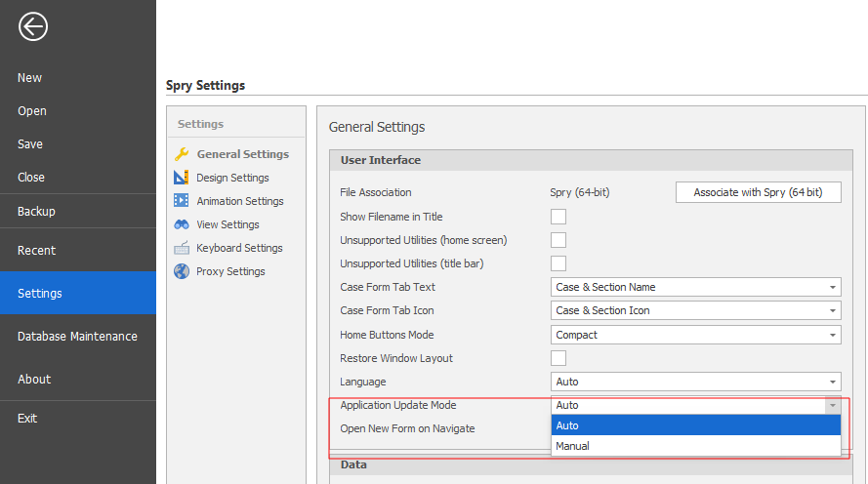Click the View Settings binoculars icon
Screen dimensions: 868x484
tap(181, 224)
